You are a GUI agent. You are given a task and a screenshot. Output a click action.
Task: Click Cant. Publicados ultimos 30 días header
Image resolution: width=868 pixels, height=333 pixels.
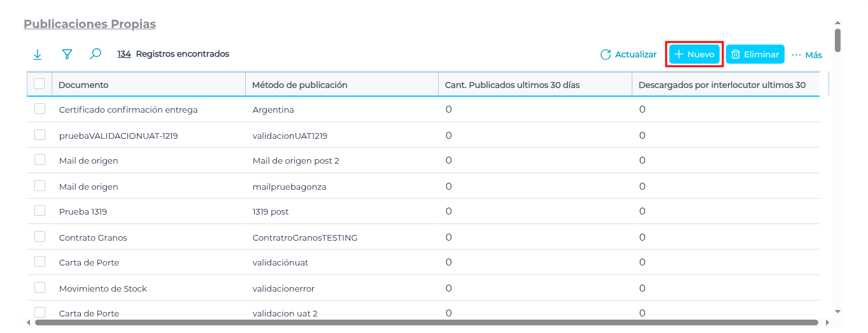pyautogui.click(x=512, y=85)
